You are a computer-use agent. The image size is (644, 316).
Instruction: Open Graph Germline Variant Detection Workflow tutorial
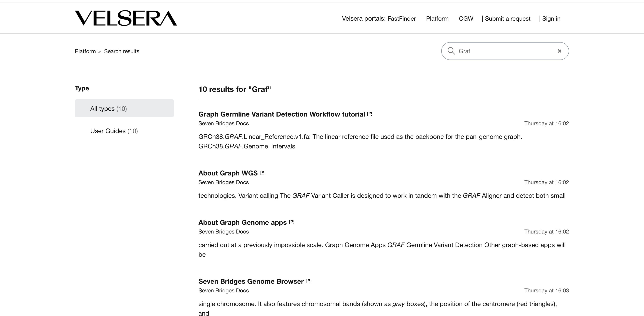pos(282,114)
